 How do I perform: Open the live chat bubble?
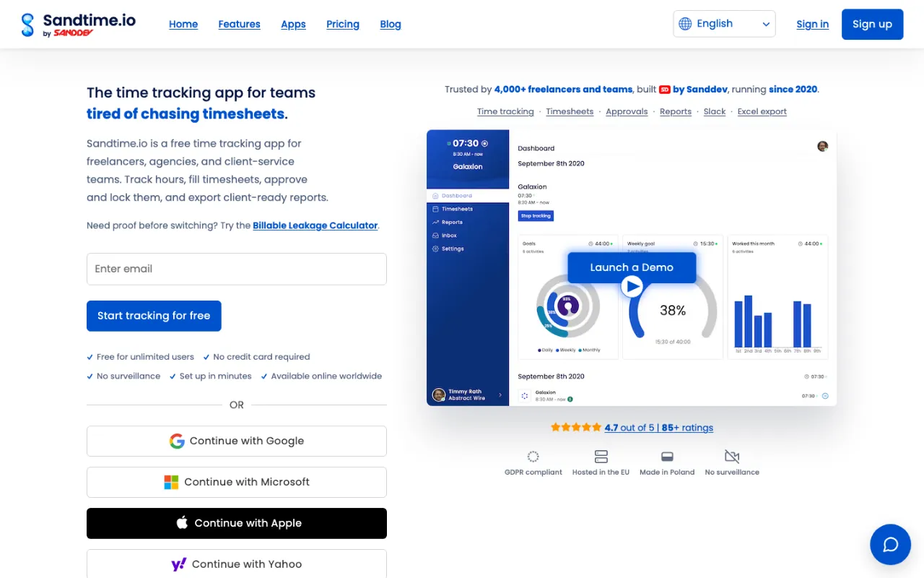[x=890, y=544]
